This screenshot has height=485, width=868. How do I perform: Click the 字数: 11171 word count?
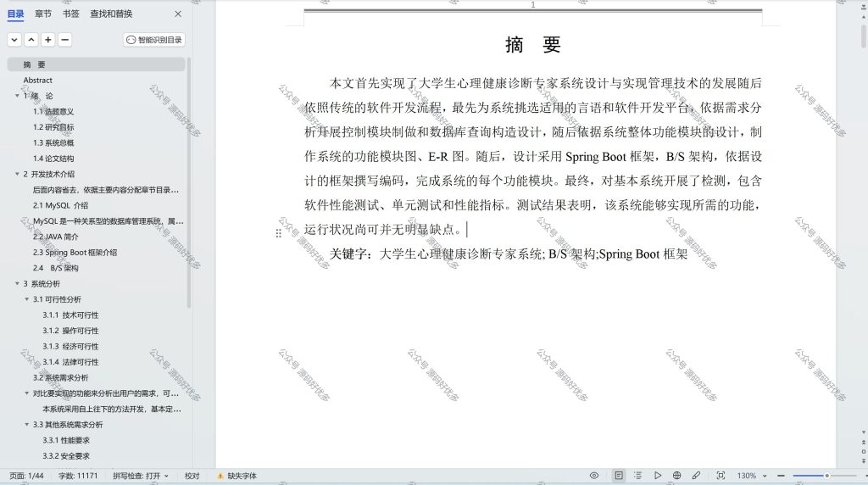(78, 476)
